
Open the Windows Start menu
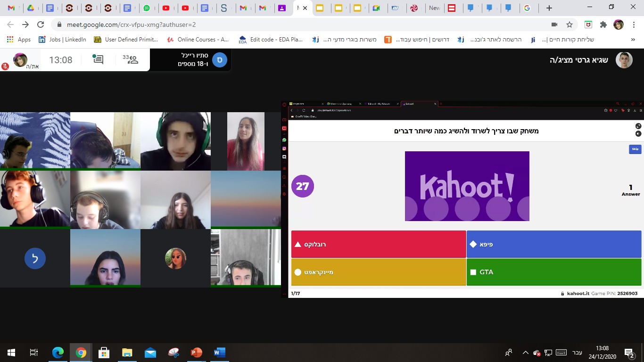[x=11, y=353]
